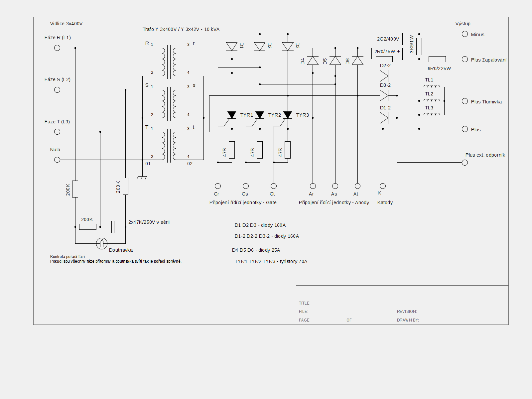Select the Nula input terminal
This screenshot has width=532, height=399.
pyautogui.click(x=57, y=160)
